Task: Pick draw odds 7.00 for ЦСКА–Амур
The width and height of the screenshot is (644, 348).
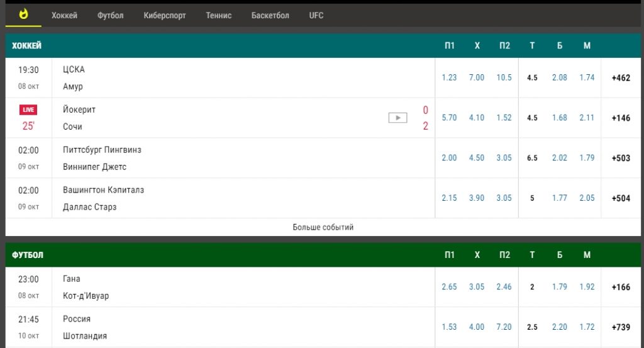Action: pyautogui.click(x=477, y=77)
